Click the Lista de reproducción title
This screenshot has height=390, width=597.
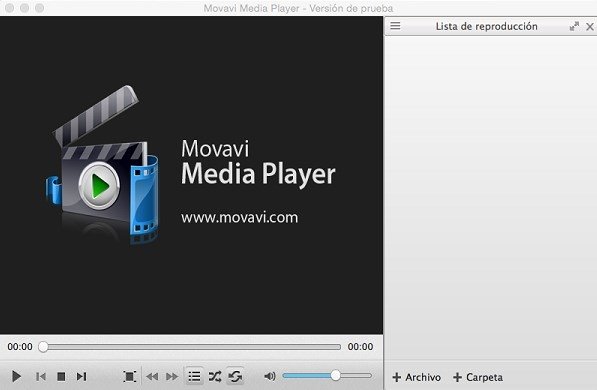tap(487, 26)
